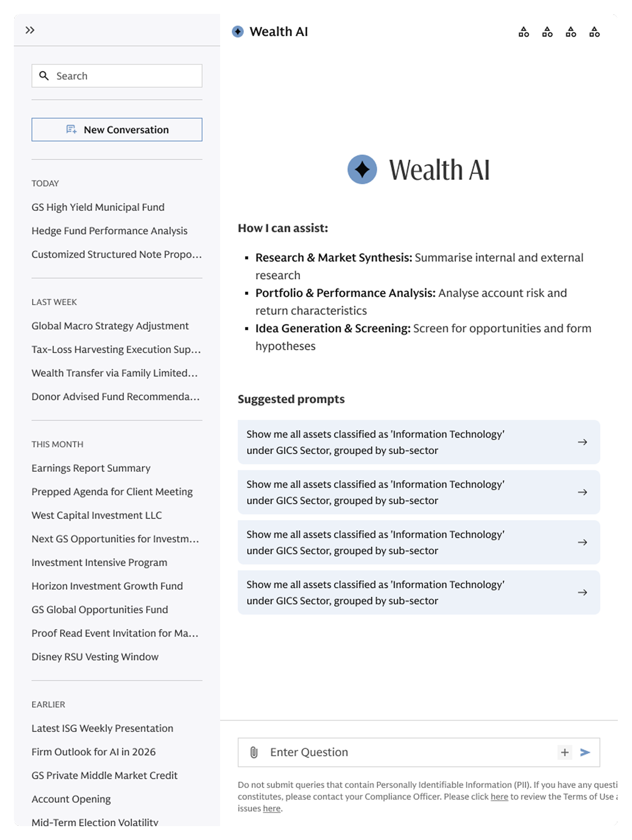The height and width of the screenshot is (840, 632).
Task: Select the first shapes icon in the top toolbar
Action: (x=524, y=32)
